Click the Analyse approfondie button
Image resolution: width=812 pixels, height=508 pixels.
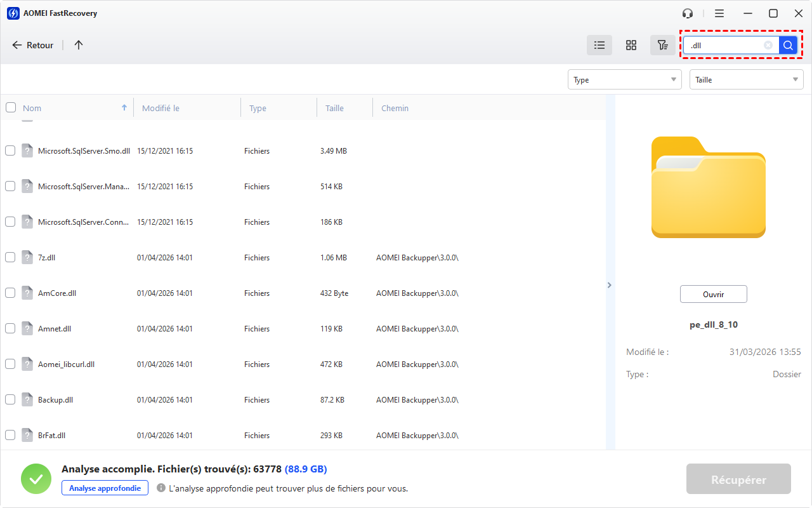[105, 488]
